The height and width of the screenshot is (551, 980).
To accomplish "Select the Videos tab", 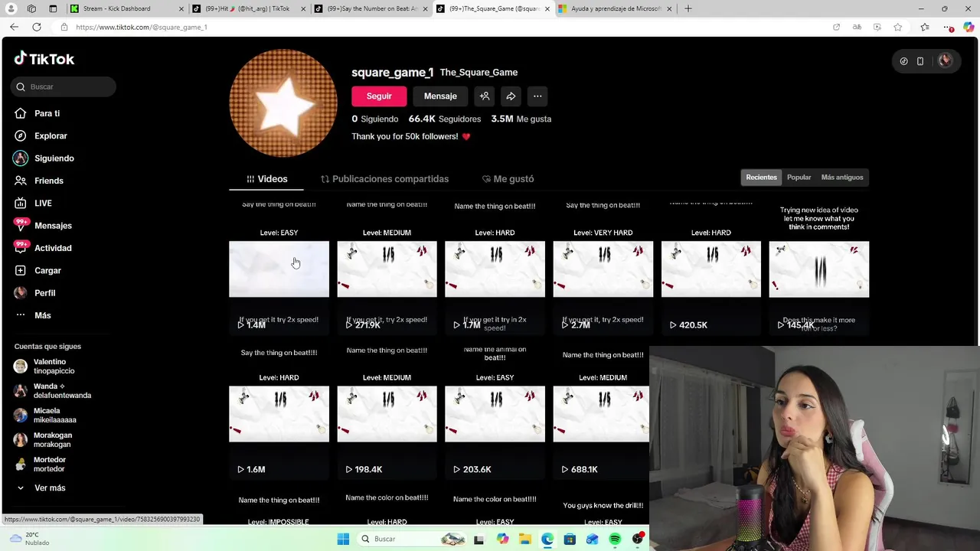I will pyautogui.click(x=266, y=179).
